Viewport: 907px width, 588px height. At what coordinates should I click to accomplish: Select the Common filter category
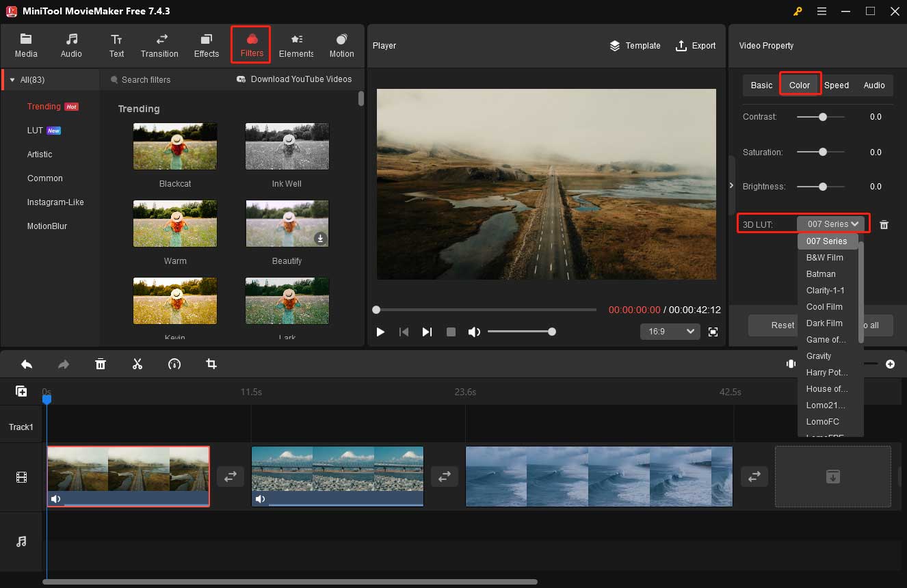[45, 178]
